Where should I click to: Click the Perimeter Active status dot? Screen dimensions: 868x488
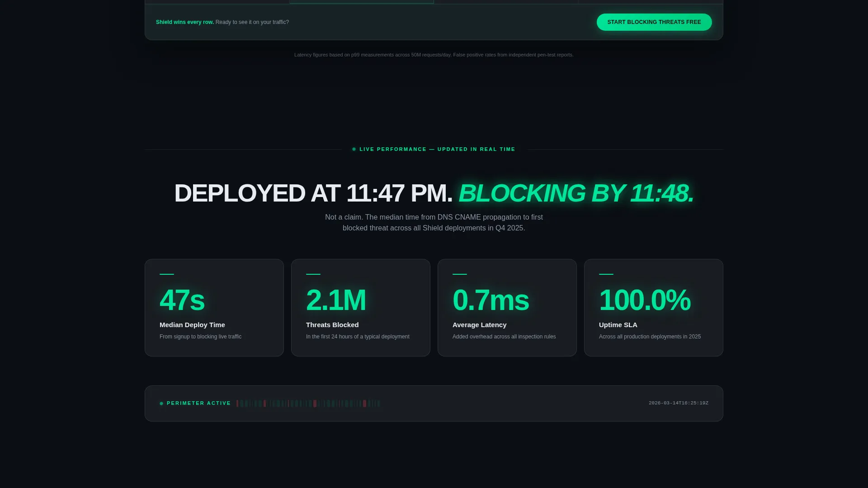click(161, 404)
